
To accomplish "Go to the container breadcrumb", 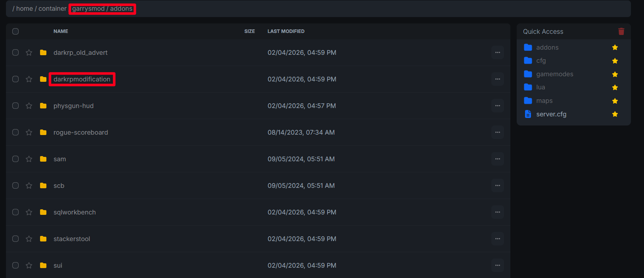I will coord(52,9).
